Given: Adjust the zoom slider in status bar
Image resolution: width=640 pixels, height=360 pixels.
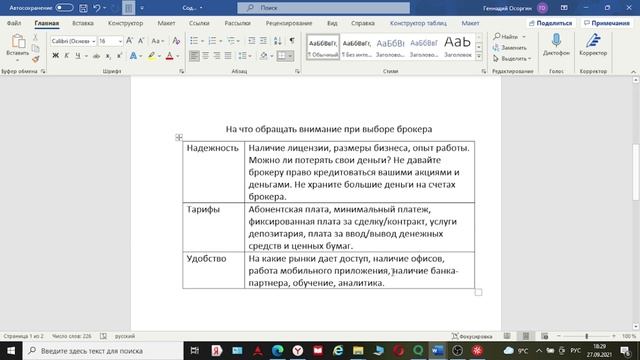Looking at the screenshot, I should [586, 336].
